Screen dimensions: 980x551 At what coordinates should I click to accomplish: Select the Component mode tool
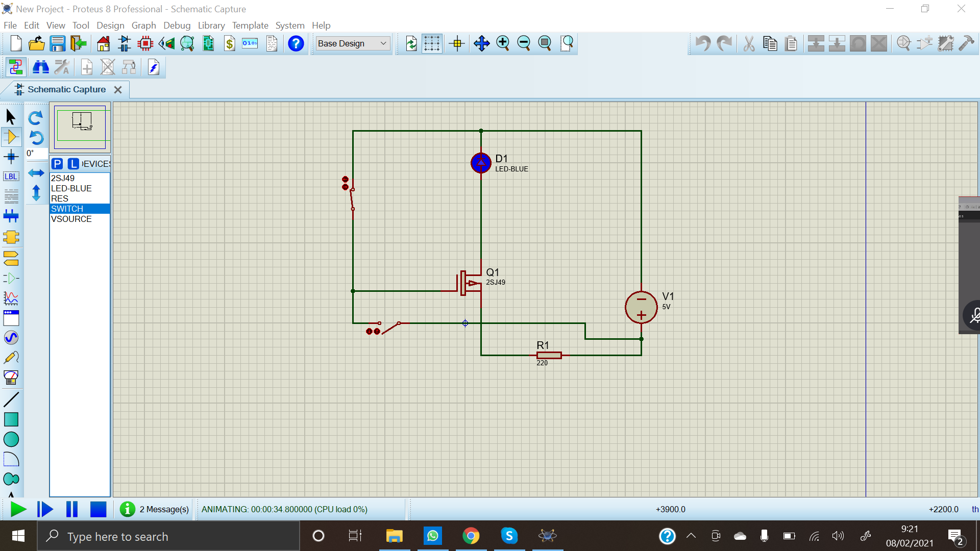(x=11, y=137)
